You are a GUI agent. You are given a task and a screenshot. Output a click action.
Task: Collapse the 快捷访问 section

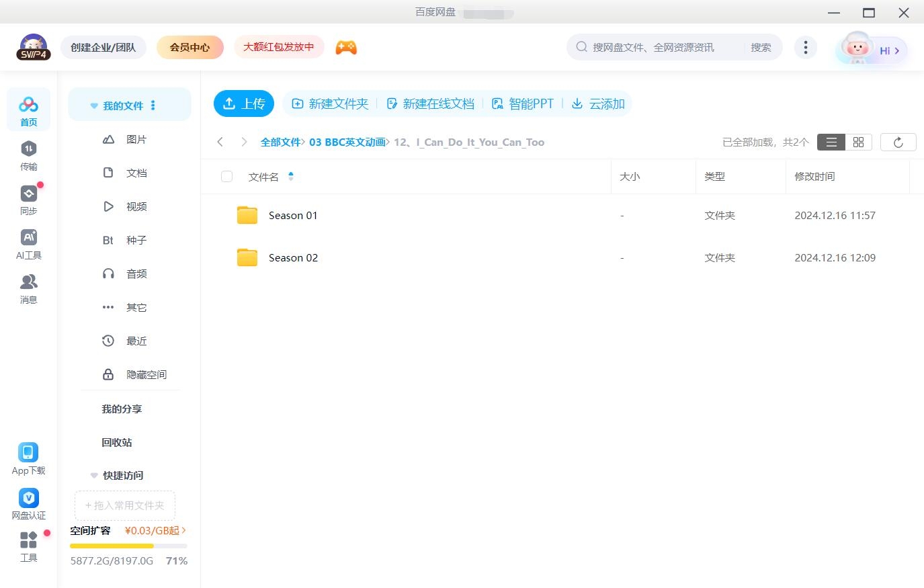[93, 475]
